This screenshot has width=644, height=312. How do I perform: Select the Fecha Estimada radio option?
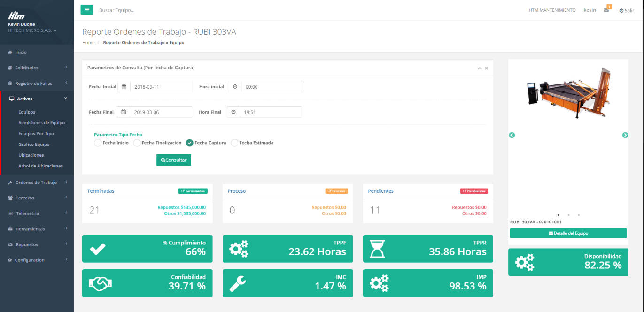pos(234,143)
